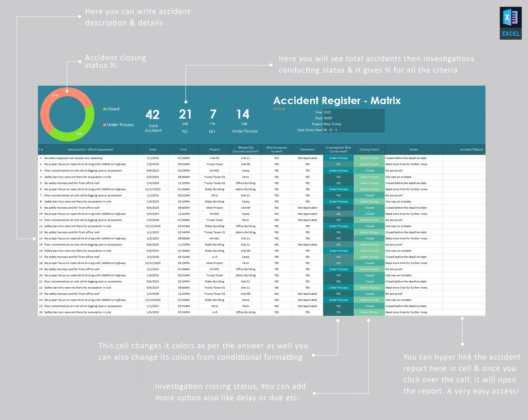
Task: Click the NO cell in row 2 Investigation column
Action: click(339, 164)
